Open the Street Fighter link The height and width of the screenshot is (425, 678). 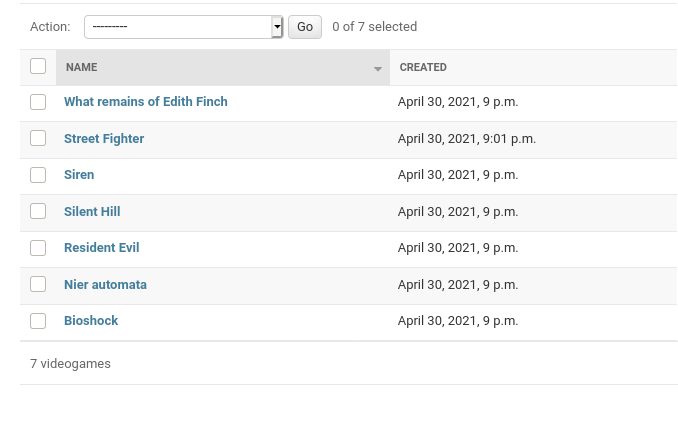(x=104, y=139)
